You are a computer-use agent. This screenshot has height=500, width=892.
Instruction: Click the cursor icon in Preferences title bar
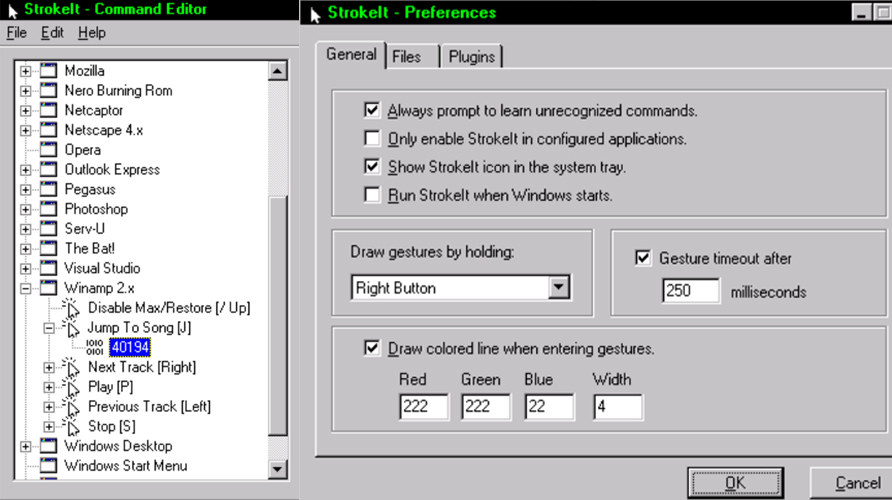click(315, 14)
